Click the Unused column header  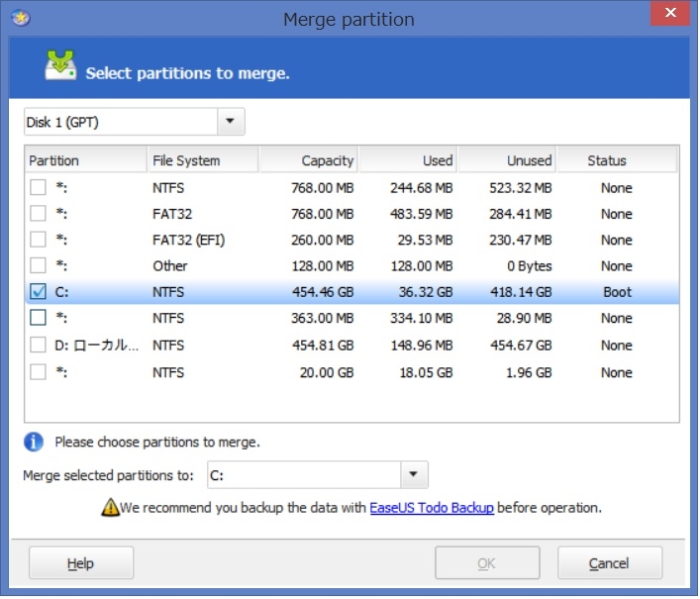[x=507, y=160]
